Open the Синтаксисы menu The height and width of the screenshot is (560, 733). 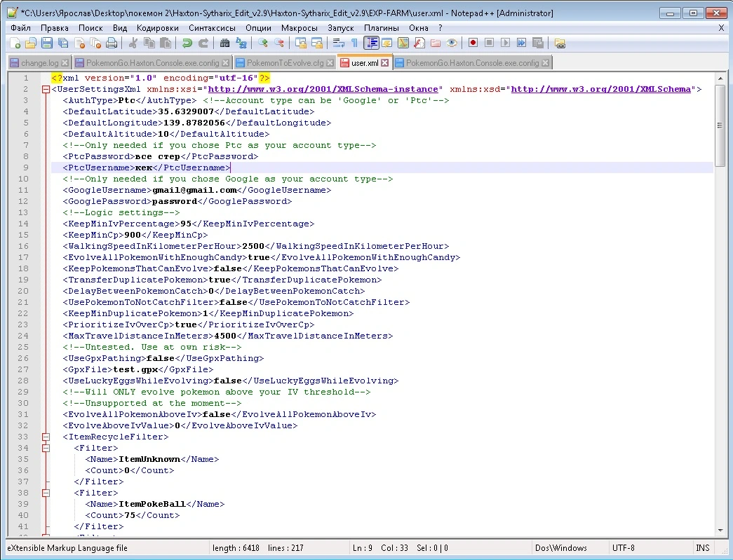click(x=213, y=28)
